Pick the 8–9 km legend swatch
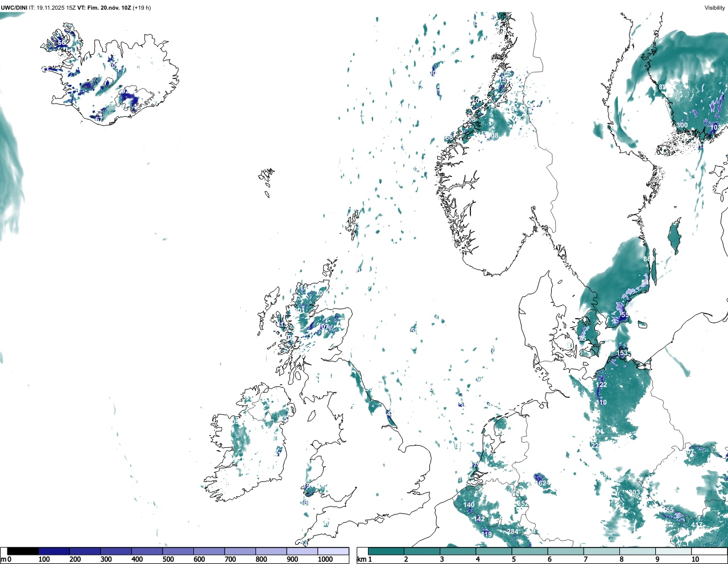728x564 pixels. [637, 551]
